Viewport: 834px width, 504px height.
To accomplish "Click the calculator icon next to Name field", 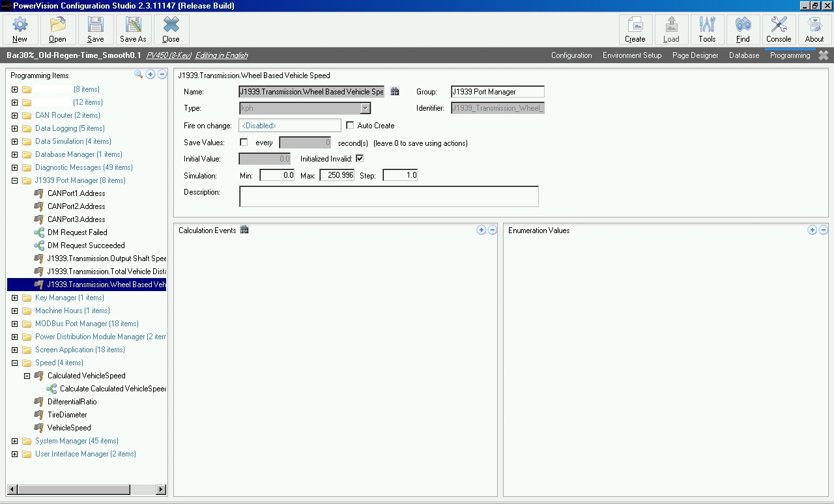I will 394,92.
